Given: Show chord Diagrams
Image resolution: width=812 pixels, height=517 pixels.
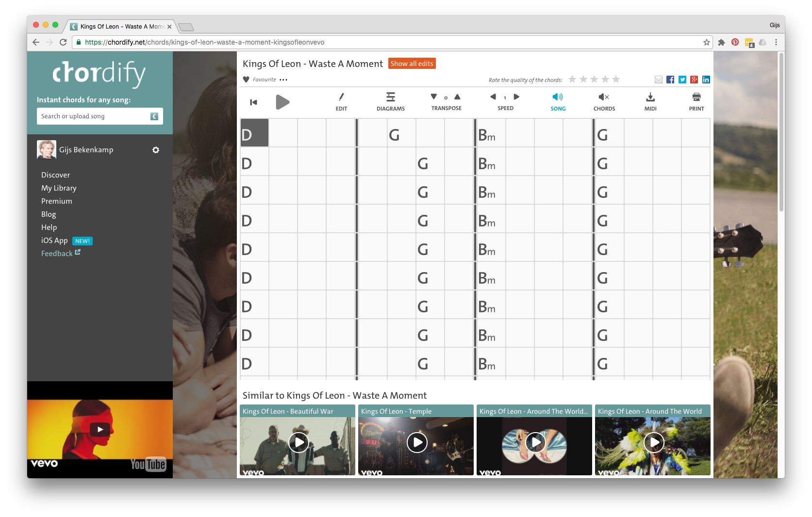Looking at the screenshot, I should click(x=390, y=101).
